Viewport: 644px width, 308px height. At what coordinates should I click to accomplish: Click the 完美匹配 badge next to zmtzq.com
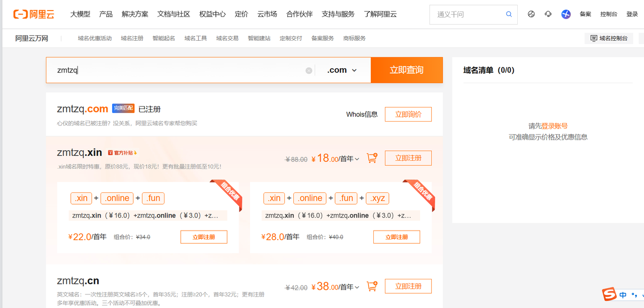pyautogui.click(x=123, y=108)
